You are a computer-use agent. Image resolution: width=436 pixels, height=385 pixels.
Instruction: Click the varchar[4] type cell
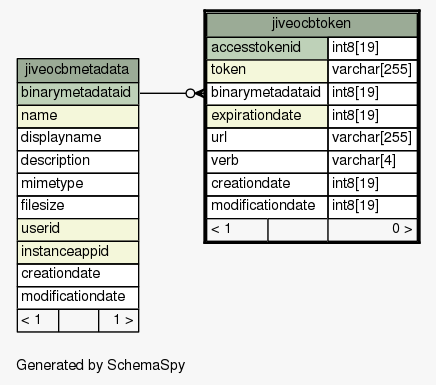[373, 162]
